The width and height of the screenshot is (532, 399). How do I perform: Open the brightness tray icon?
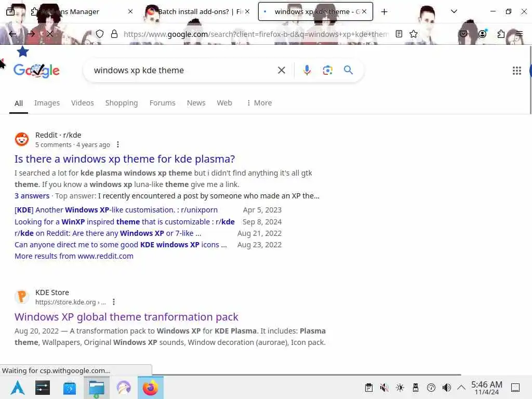pyautogui.click(x=400, y=388)
